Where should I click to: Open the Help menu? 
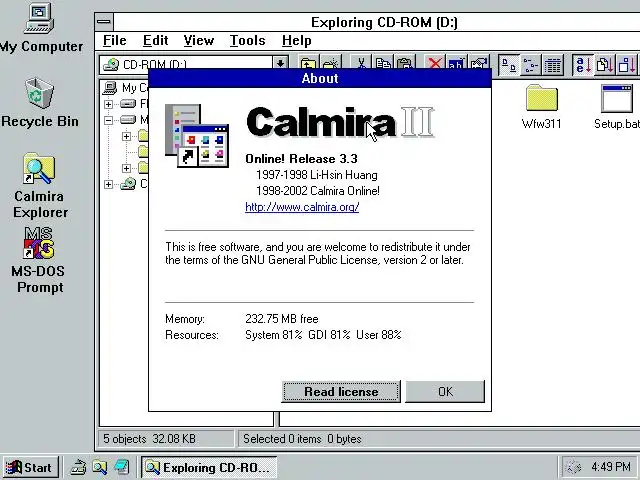(297, 40)
